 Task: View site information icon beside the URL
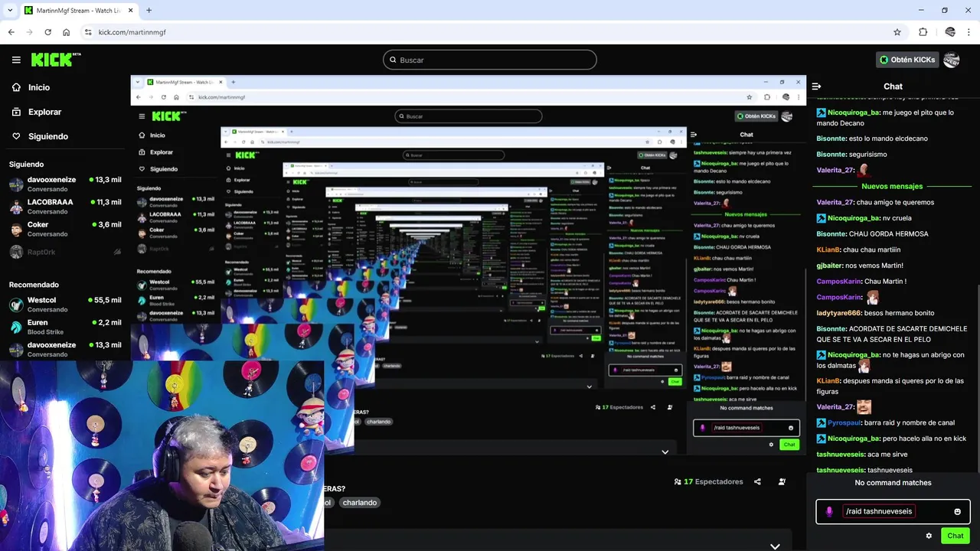(x=88, y=32)
